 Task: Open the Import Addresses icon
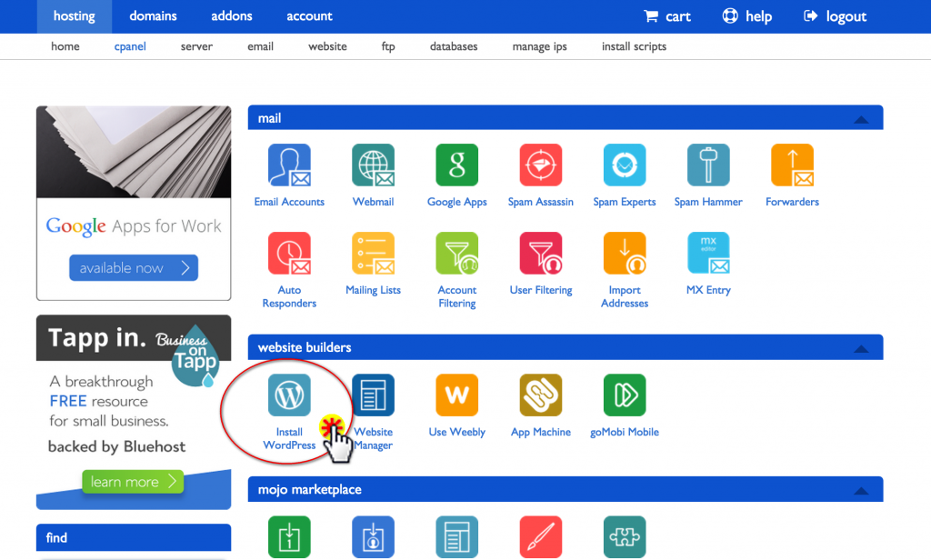[x=624, y=253]
